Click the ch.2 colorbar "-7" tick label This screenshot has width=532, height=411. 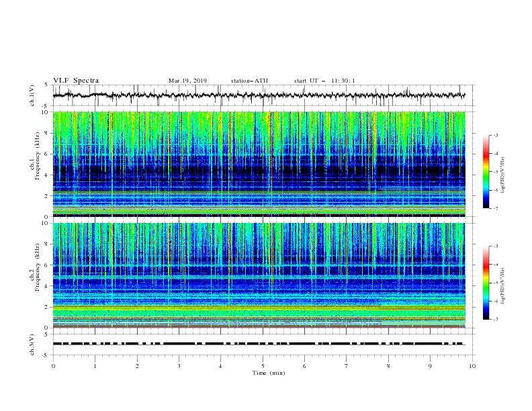495,319
